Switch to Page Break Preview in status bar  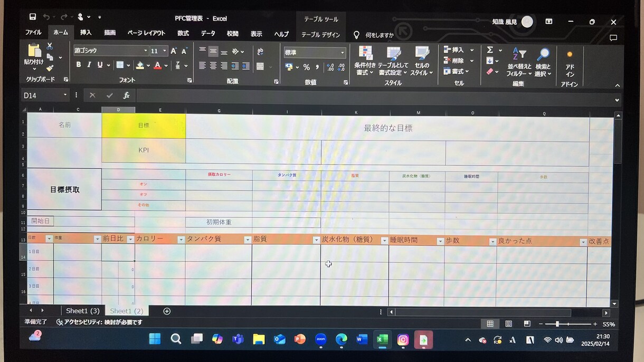pyautogui.click(x=527, y=324)
